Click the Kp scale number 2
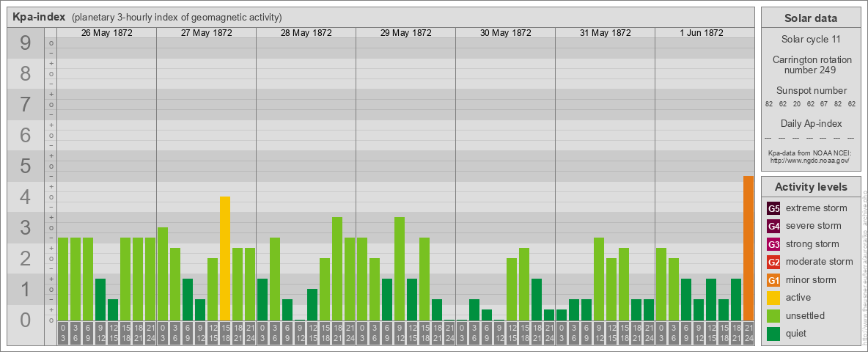The width and height of the screenshot is (868, 352). pyautogui.click(x=26, y=258)
